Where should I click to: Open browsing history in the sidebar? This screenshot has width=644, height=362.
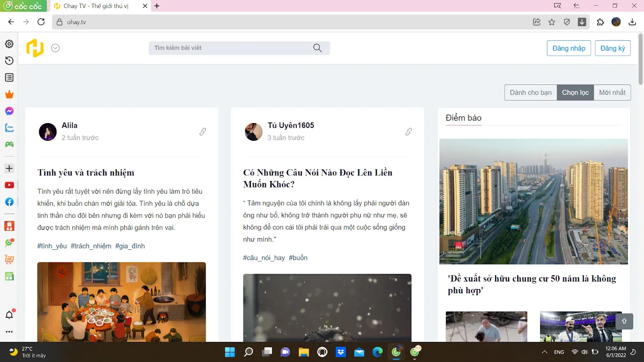click(x=9, y=60)
